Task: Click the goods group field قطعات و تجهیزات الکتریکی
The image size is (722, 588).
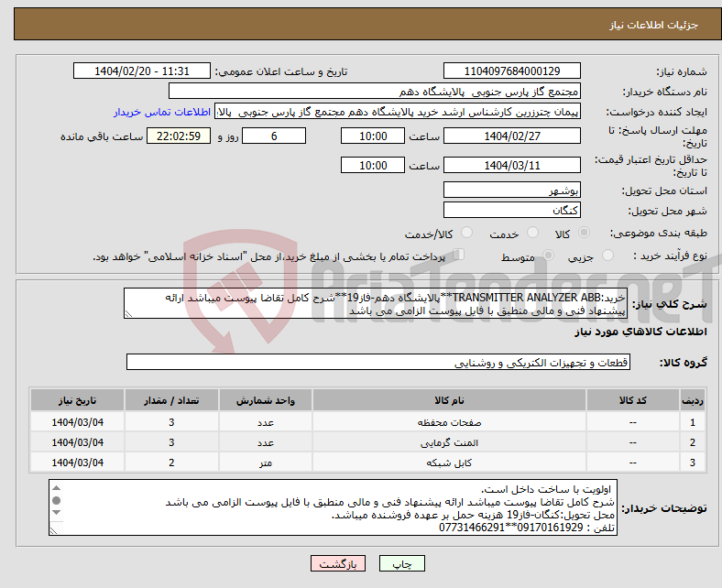Action: click(377, 363)
